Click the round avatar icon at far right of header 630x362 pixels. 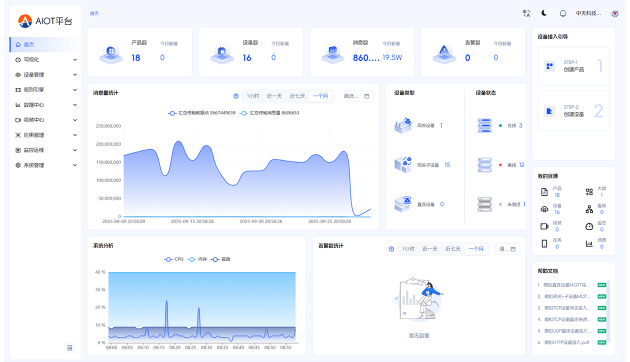(x=615, y=13)
